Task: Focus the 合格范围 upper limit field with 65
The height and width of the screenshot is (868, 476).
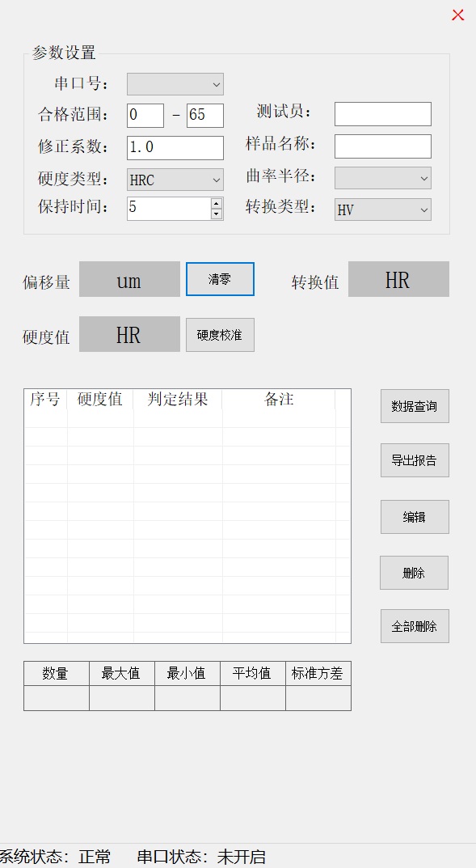Action: [x=205, y=115]
